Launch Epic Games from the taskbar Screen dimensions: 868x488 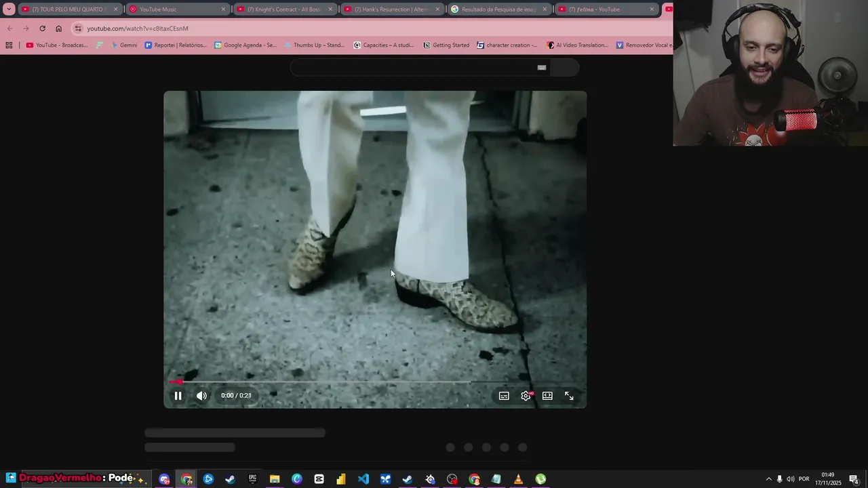pos(253,479)
